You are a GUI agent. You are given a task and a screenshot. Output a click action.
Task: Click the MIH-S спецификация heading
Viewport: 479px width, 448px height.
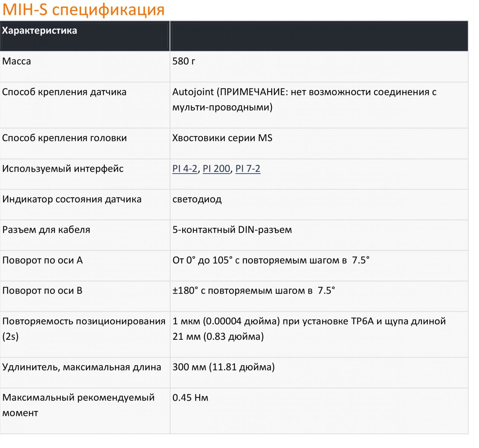pos(83,9)
